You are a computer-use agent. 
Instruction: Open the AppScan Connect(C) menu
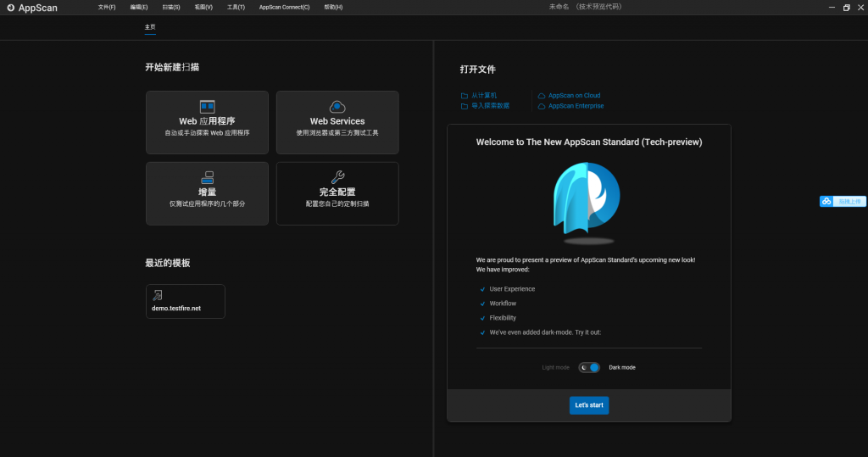coord(285,7)
